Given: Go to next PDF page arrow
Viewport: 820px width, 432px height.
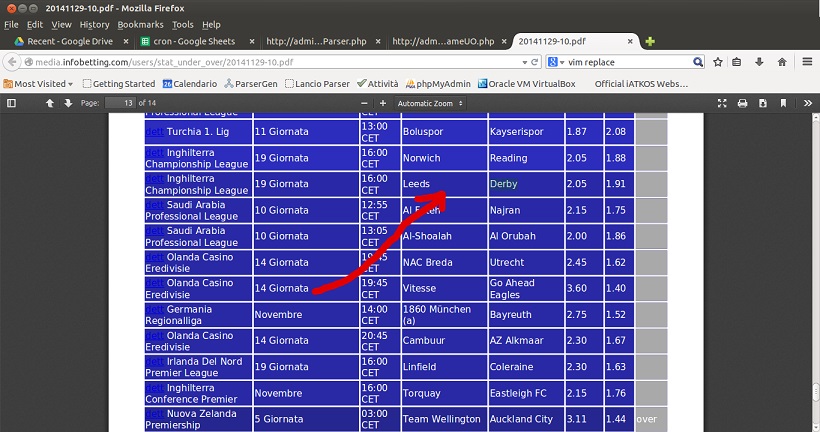Looking at the screenshot, I should pyautogui.click(x=68, y=103).
